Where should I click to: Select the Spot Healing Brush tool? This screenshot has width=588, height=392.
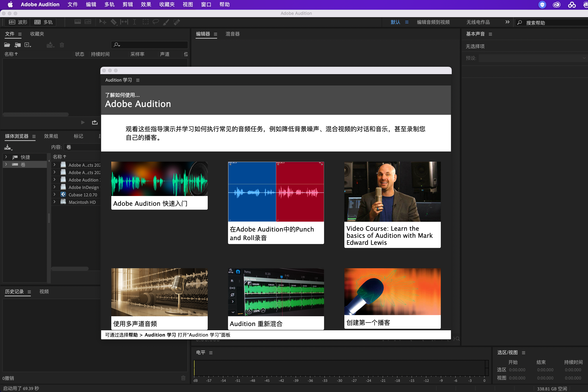click(177, 22)
